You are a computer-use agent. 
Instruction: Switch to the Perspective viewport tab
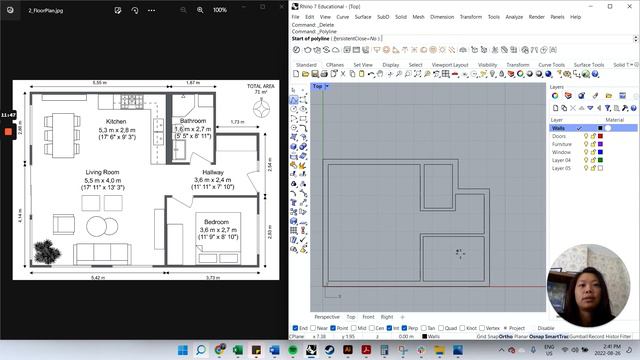(x=327, y=317)
